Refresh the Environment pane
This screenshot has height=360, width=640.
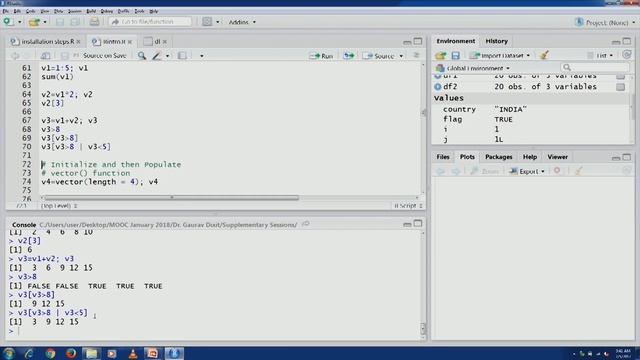[627, 55]
